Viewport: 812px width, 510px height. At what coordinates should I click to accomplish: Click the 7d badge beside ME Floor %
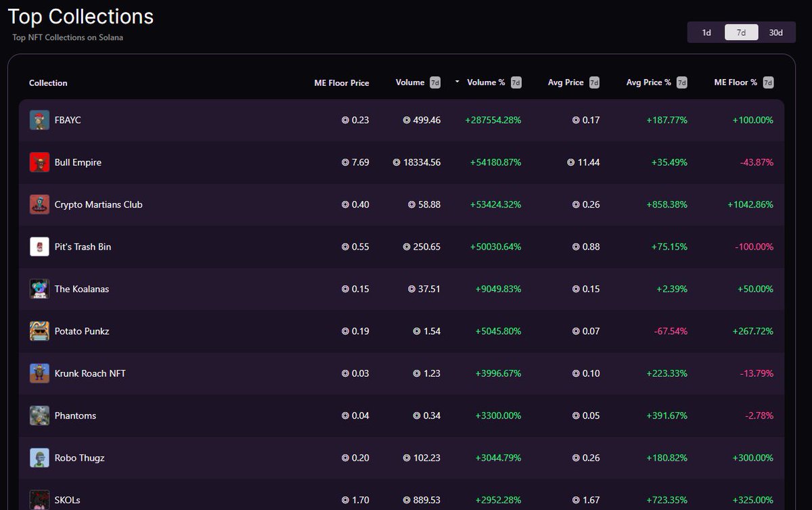click(x=768, y=83)
